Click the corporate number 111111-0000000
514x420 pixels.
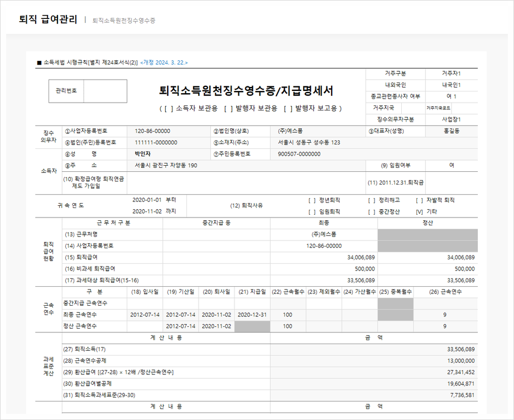click(156, 143)
